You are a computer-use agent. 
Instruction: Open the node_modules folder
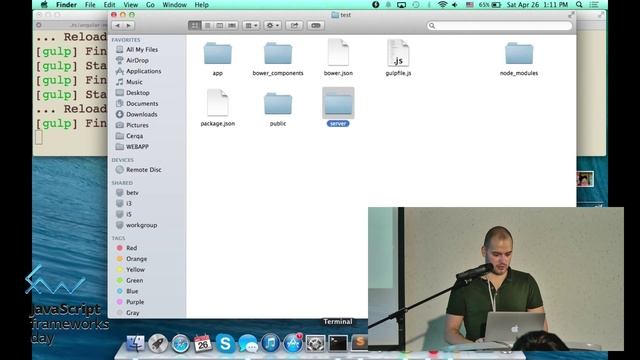click(x=519, y=54)
